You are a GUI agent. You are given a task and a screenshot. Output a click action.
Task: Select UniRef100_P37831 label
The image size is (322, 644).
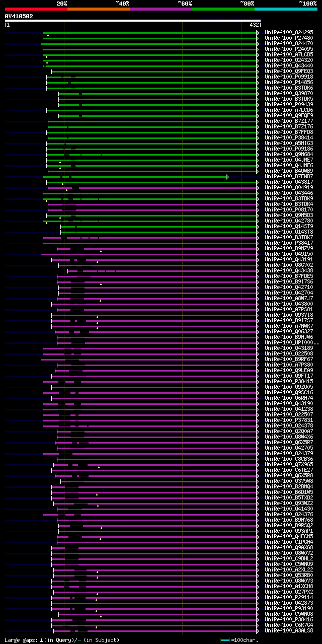pyautogui.click(x=288, y=420)
